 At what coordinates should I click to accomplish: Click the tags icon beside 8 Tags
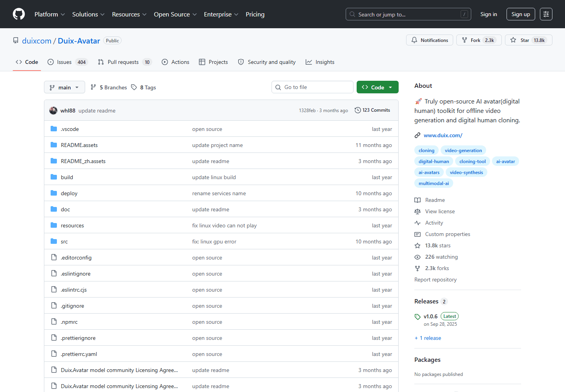pyautogui.click(x=134, y=87)
